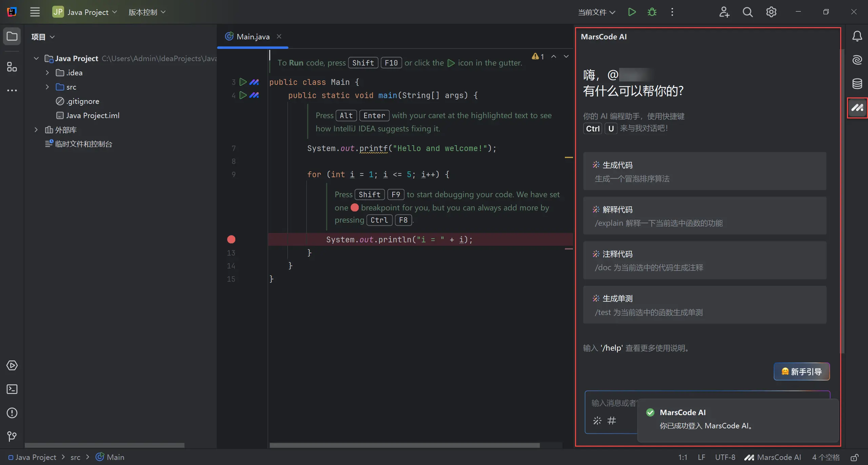The width and height of the screenshot is (868, 465).
Task: Click the 新手引导 button
Action: pyautogui.click(x=802, y=372)
